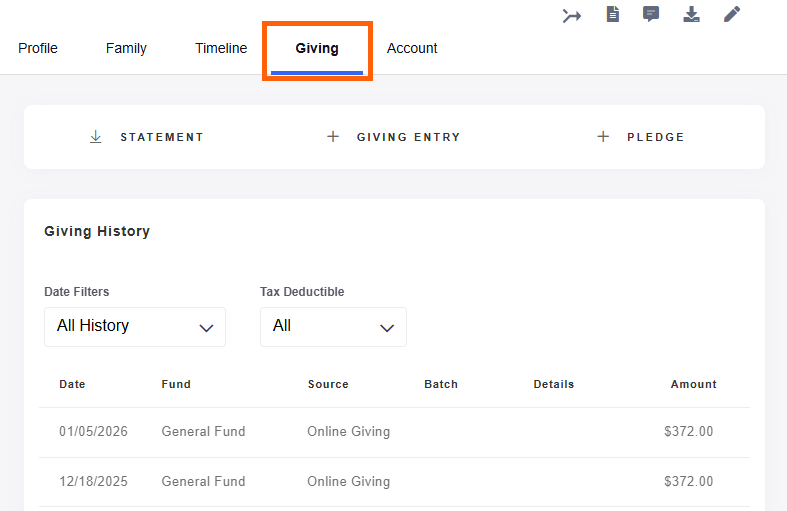Click plus icon beside Giving Entry
Screen dimensions: 787x511
click(x=333, y=137)
